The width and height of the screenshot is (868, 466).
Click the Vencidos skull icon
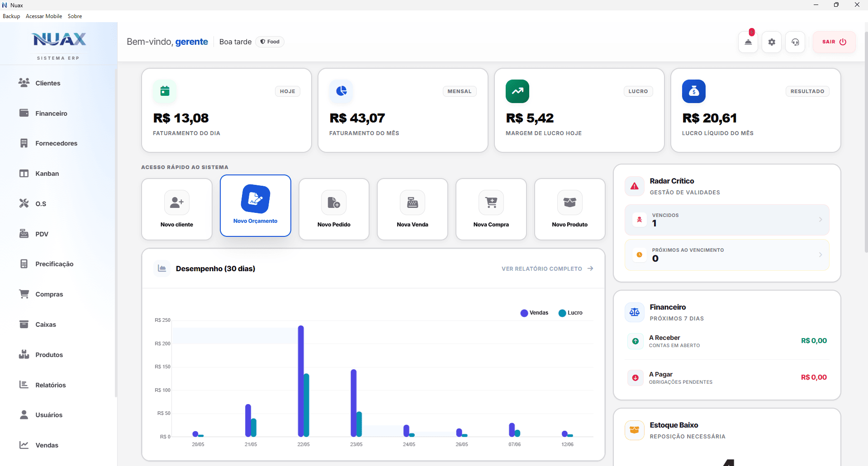click(640, 220)
